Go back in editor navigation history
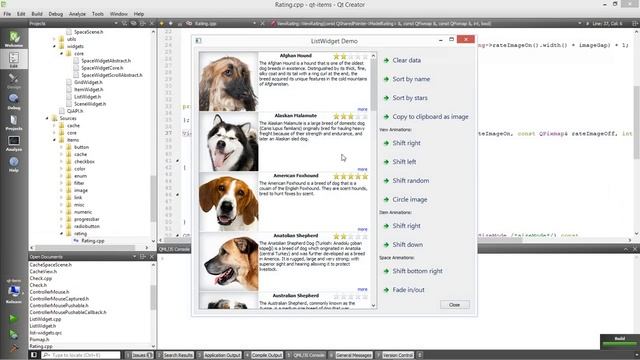This screenshot has height=360, width=640. (162, 24)
